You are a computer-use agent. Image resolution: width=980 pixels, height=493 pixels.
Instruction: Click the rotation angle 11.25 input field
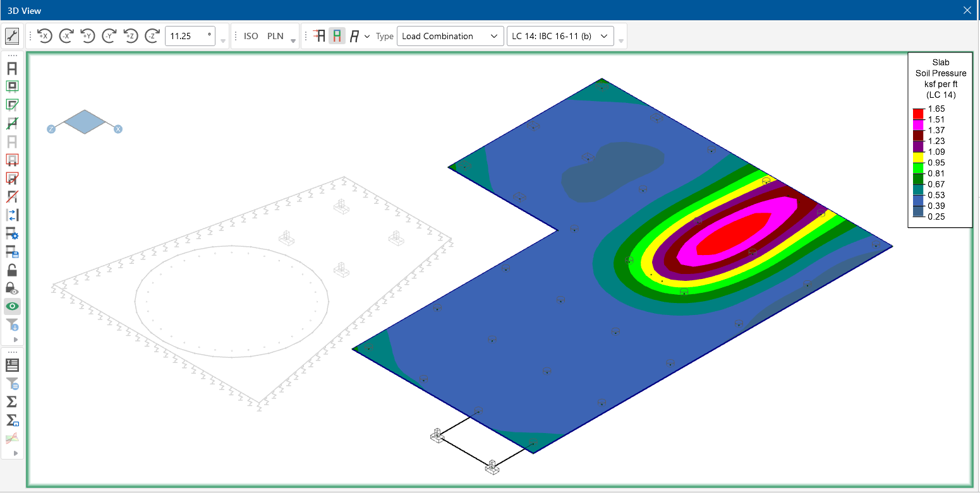pyautogui.click(x=189, y=36)
